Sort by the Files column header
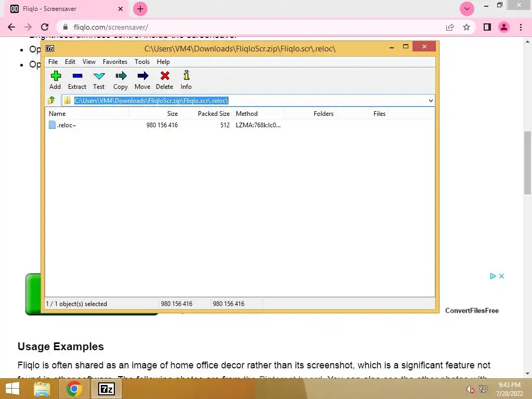The image size is (532, 399). point(362,114)
